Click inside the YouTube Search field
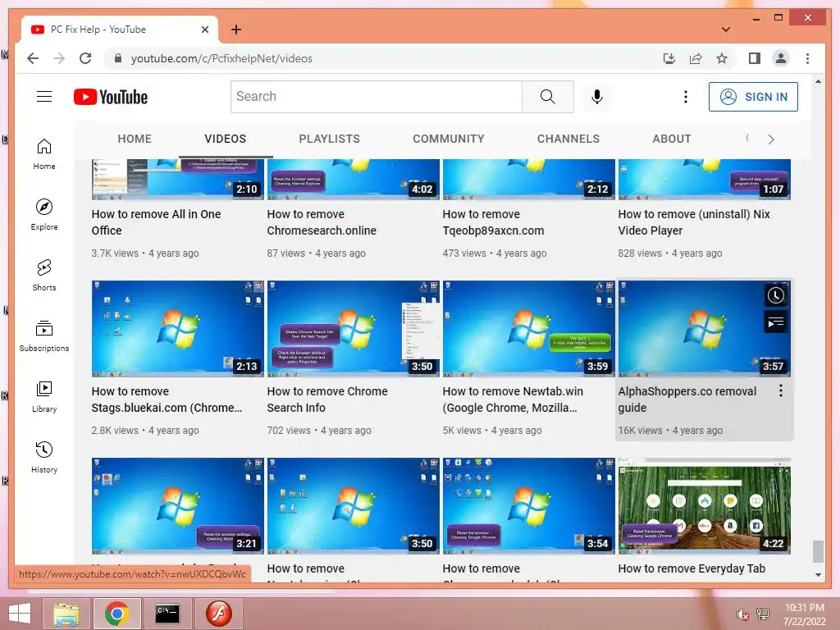 coord(376,97)
